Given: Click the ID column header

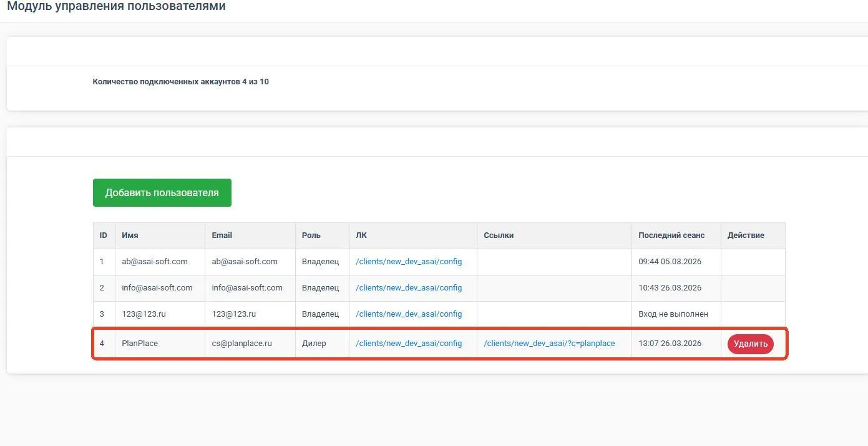Looking at the screenshot, I should 104,235.
